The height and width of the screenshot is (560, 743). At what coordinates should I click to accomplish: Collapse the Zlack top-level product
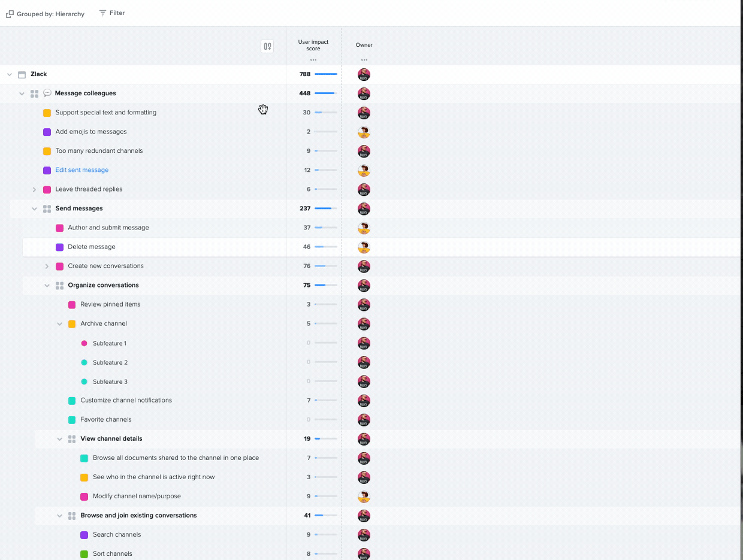pyautogui.click(x=9, y=75)
